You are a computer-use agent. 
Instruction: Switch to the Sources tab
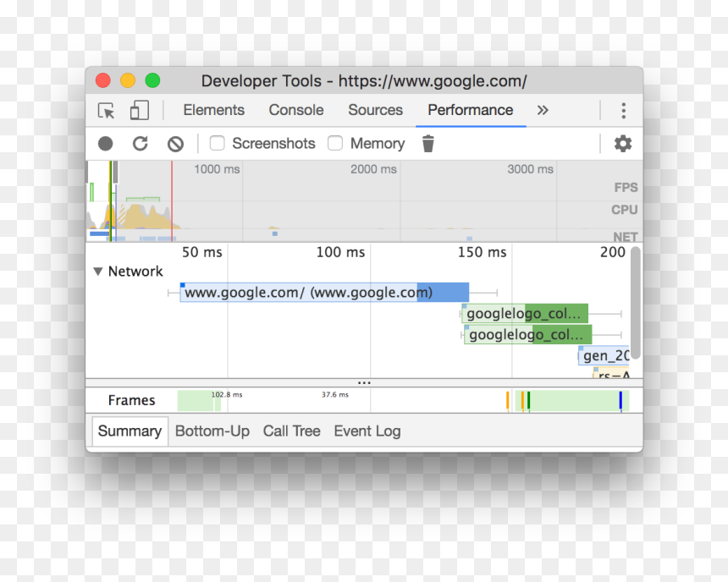click(x=376, y=110)
